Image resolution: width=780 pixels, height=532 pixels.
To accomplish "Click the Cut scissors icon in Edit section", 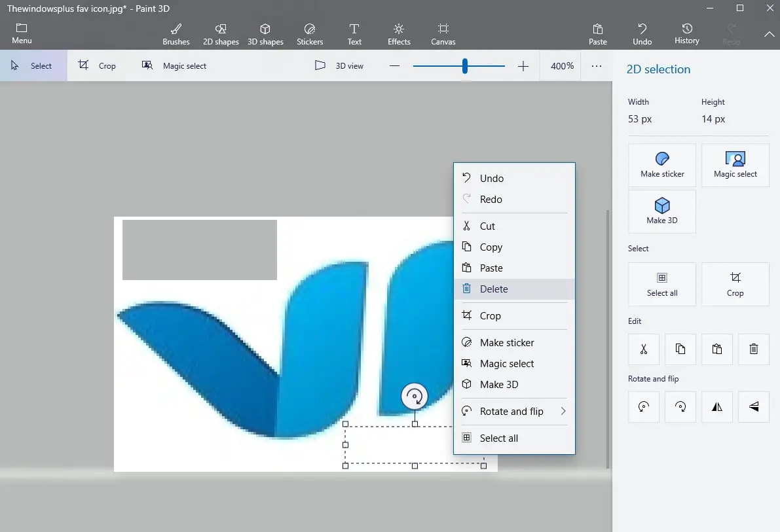I will (644, 349).
